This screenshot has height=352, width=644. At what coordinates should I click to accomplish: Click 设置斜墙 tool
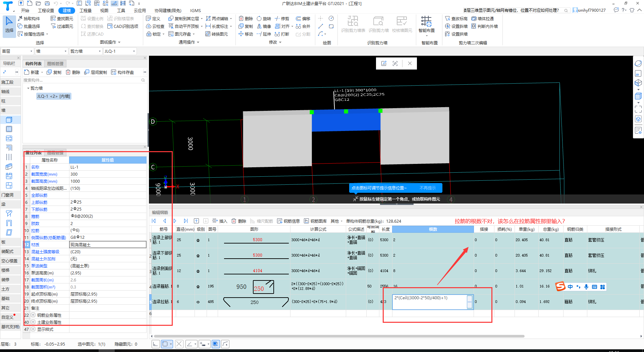point(456,26)
